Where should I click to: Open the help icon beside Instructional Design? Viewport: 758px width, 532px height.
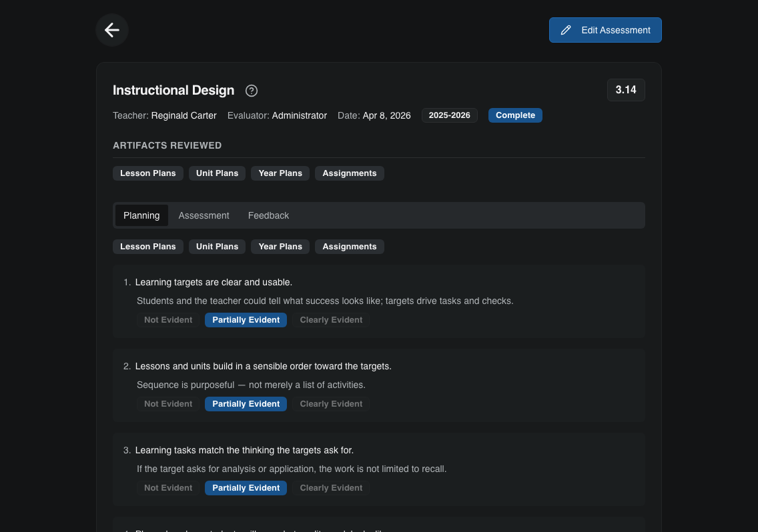coord(252,91)
